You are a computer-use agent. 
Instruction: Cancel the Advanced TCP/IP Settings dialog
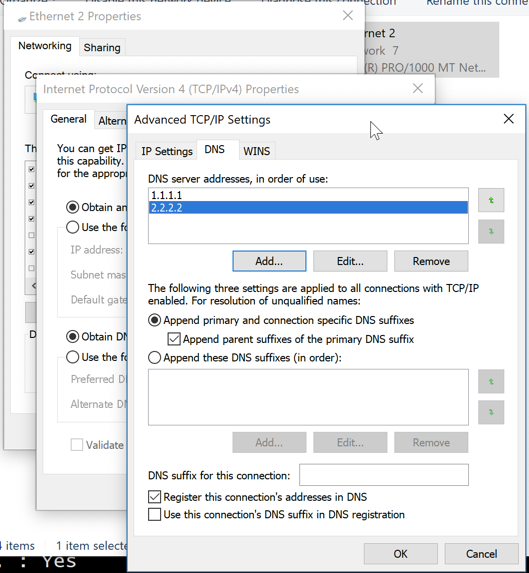(x=482, y=554)
